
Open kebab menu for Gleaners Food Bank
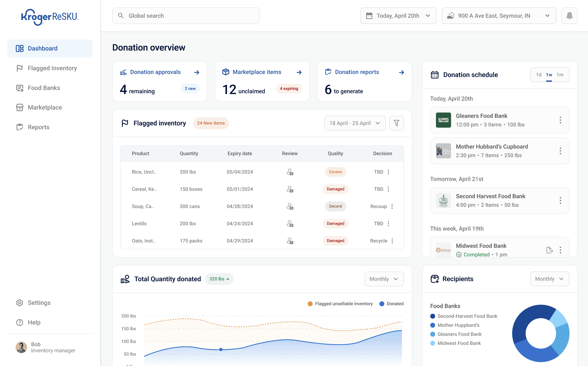[x=560, y=120]
